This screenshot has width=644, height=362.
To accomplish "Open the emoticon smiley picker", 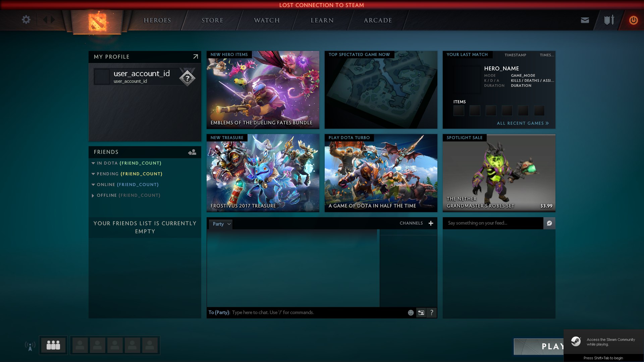I will pyautogui.click(x=411, y=313).
